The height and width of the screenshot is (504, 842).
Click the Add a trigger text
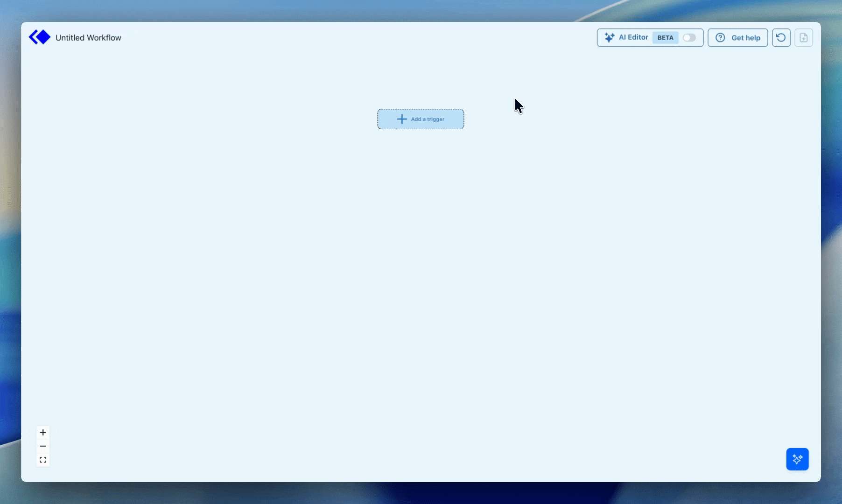(x=428, y=119)
